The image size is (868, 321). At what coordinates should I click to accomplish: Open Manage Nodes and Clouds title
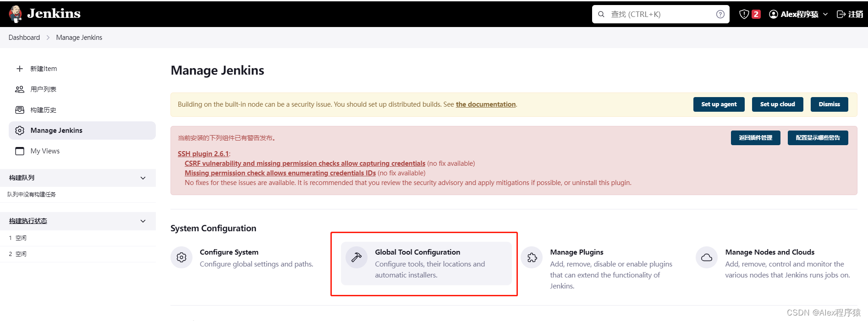[769, 252]
